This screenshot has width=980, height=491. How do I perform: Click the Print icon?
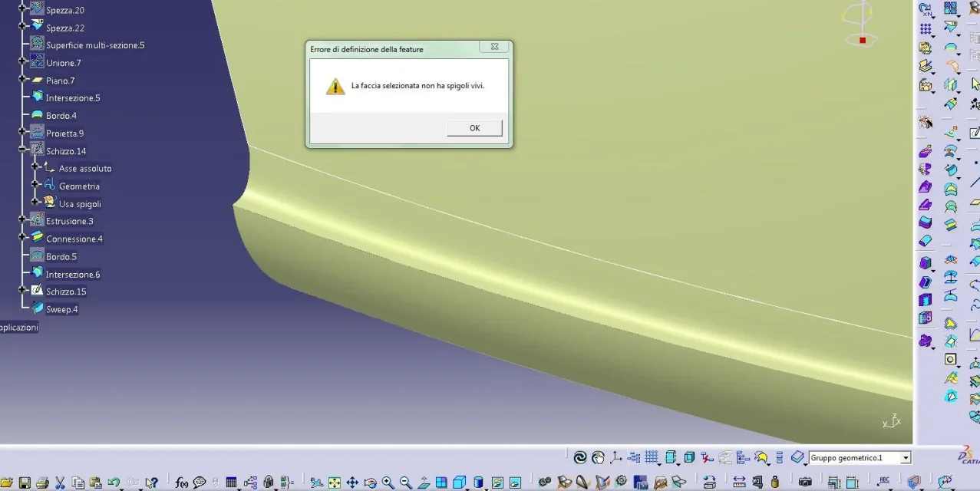pos(42,483)
